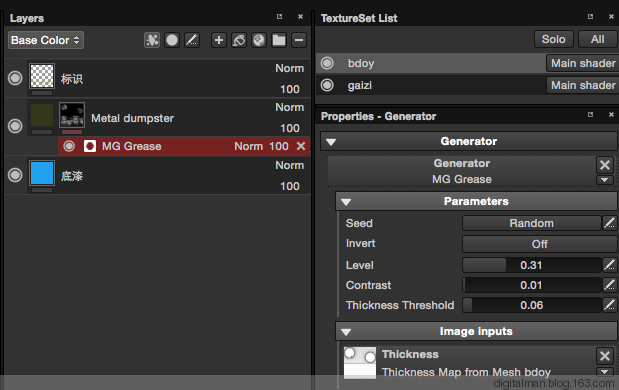Image resolution: width=619 pixels, height=390 pixels.
Task: Open the Thickness map dropdown arrow
Action: (x=605, y=371)
